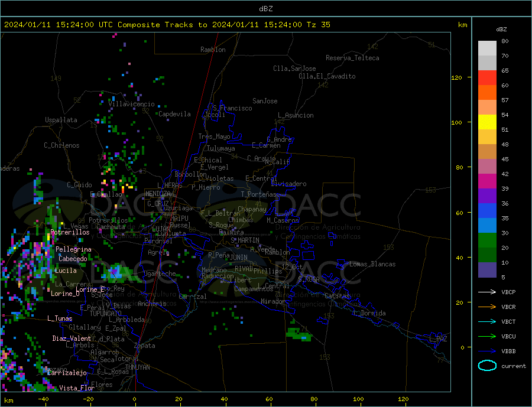Click the RIVAD label on the map
Image resolution: width=532 pixels, height=407 pixels.
[x=244, y=269]
